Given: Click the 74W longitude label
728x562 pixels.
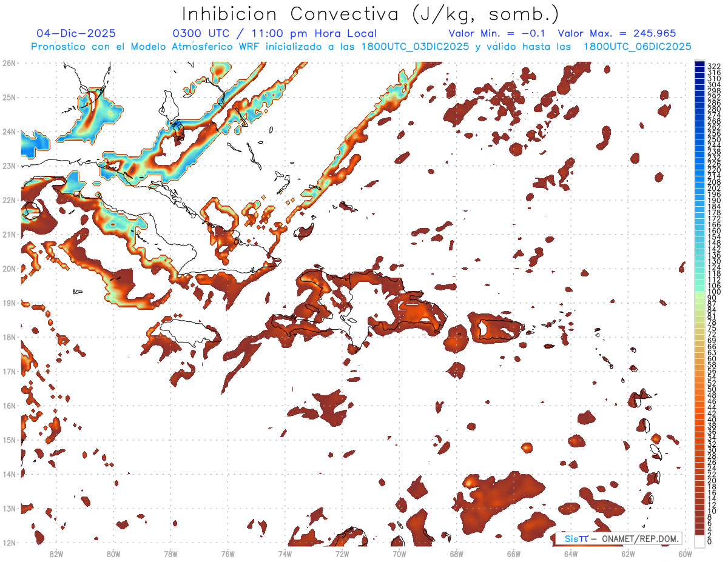Looking at the screenshot, I should [285, 554].
